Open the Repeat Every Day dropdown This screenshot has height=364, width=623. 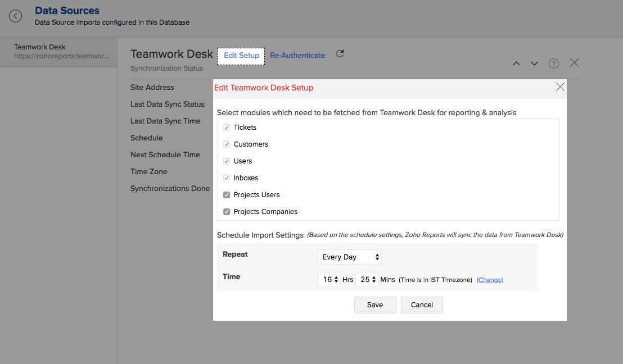coord(350,257)
